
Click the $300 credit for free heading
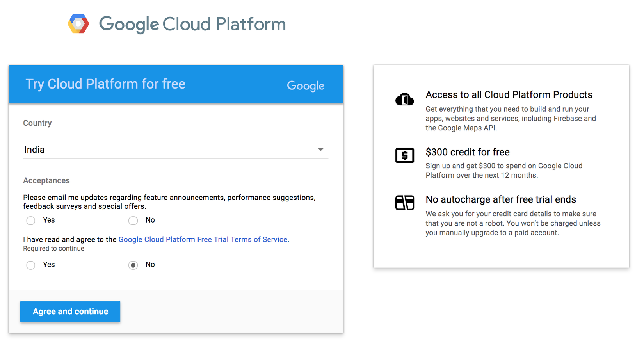click(x=468, y=152)
